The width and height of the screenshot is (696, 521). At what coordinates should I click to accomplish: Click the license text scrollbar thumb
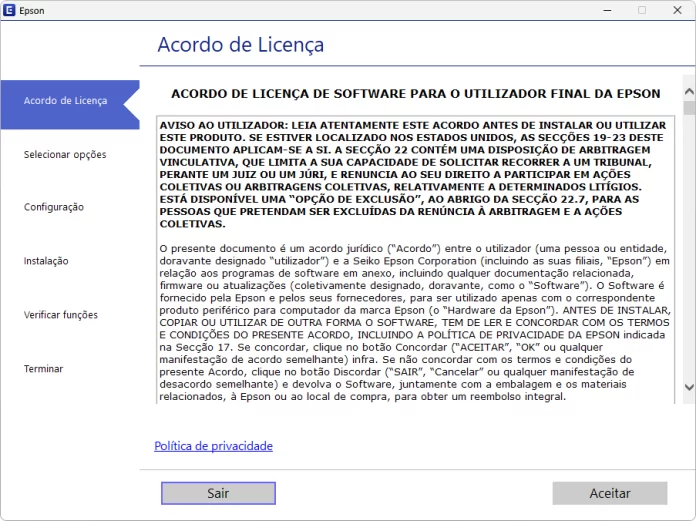689,108
